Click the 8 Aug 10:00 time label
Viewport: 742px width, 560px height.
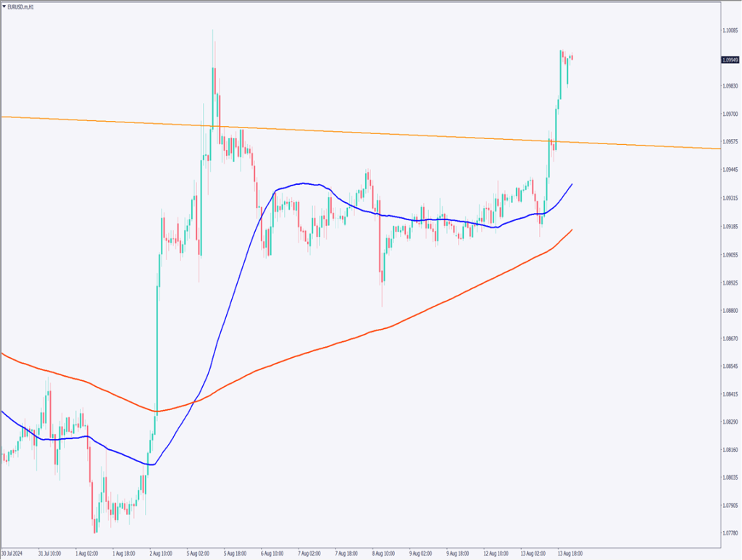click(384, 553)
